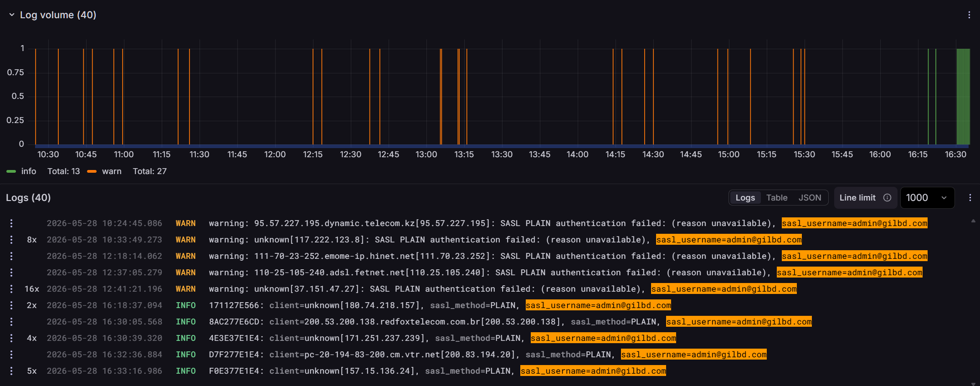Click the 2x duplicate count
The height and width of the screenshot is (386, 980).
pyautogui.click(x=32, y=305)
